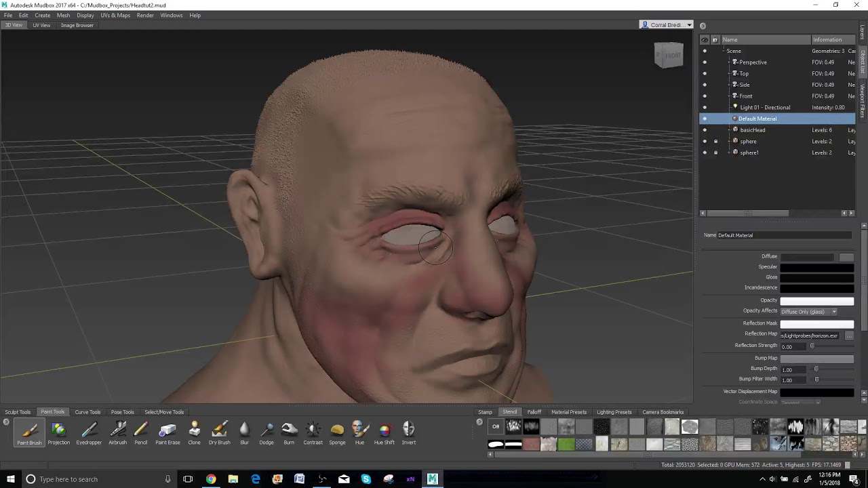Open the Mesh menu

(63, 15)
